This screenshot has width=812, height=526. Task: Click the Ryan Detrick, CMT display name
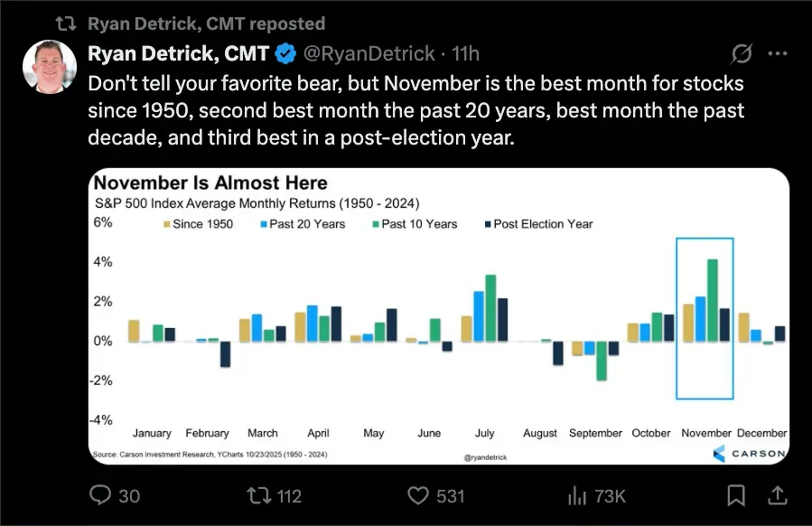tap(178, 54)
